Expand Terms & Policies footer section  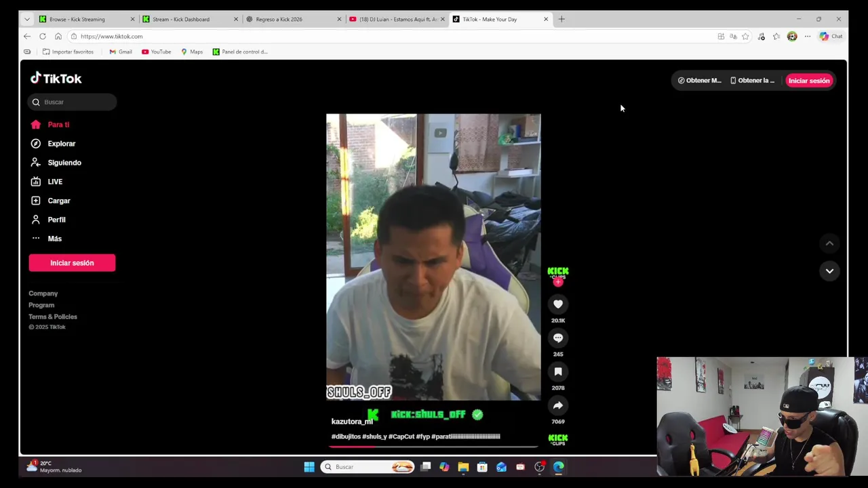(x=53, y=317)
